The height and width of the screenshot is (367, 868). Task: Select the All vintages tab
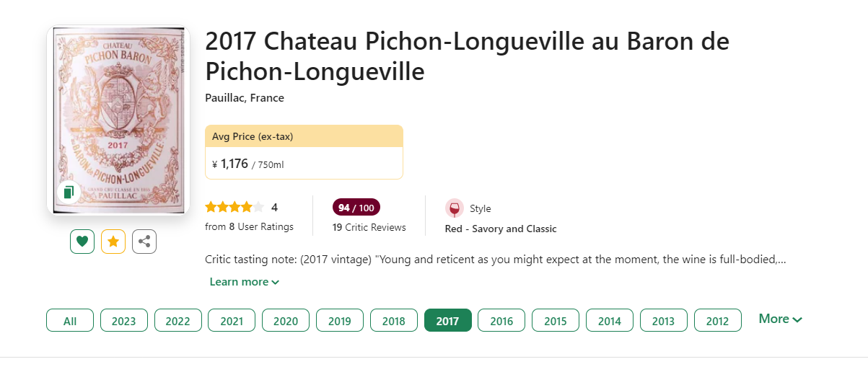click(x=70, y=321)
